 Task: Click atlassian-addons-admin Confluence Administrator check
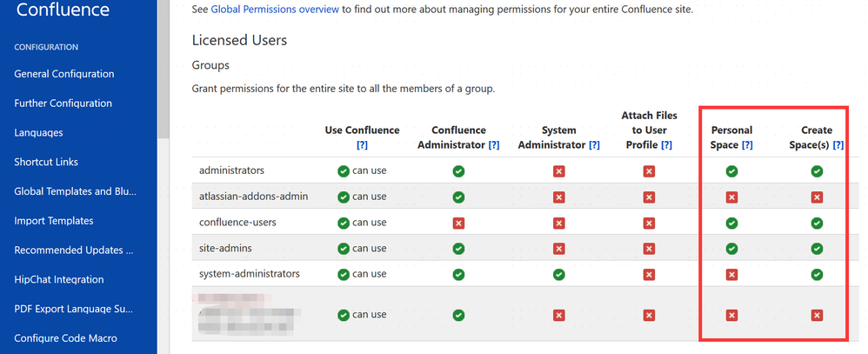click(458, 197)
